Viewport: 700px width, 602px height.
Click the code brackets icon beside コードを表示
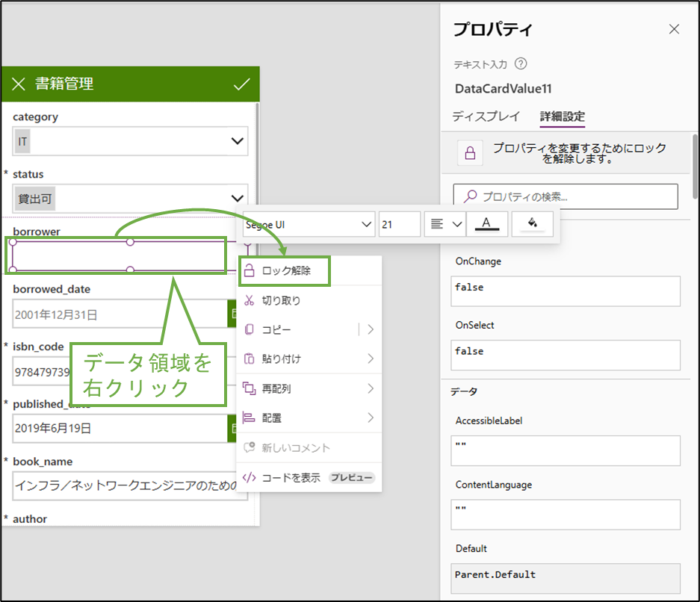coord(249,477)
